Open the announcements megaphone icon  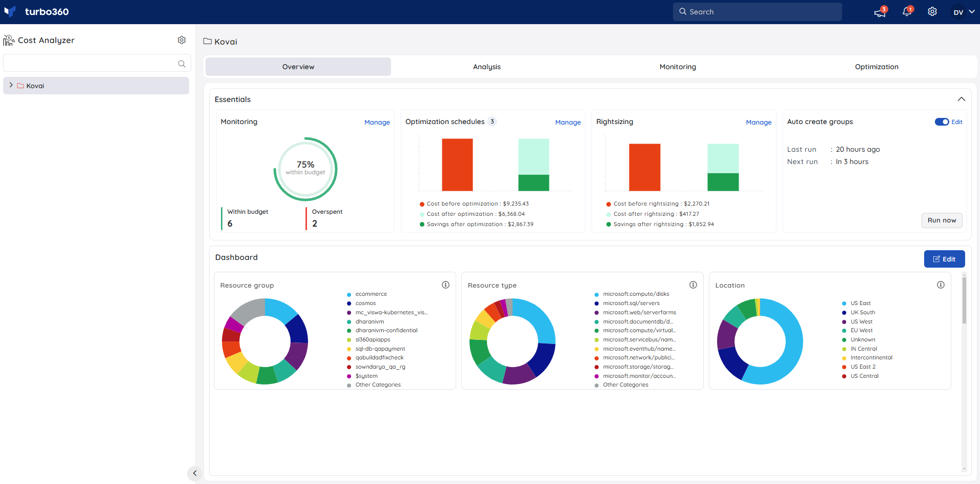pyautogui.click(x=880, y=12)
